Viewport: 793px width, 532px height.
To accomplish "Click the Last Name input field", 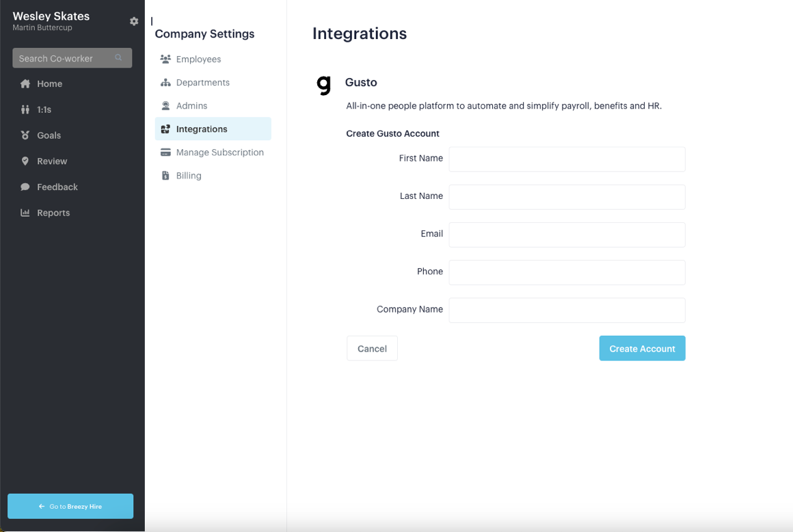I will [x=567, y=197].
